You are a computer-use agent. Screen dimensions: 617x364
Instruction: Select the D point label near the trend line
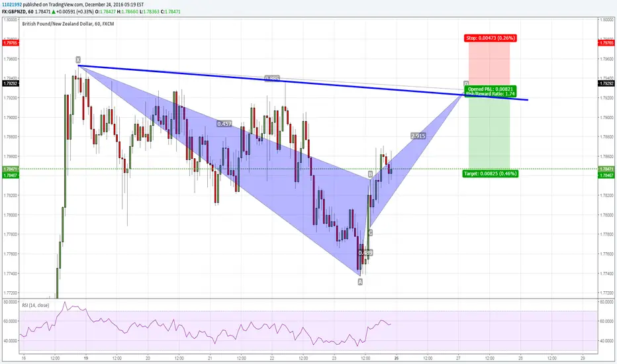click(466, 84)
